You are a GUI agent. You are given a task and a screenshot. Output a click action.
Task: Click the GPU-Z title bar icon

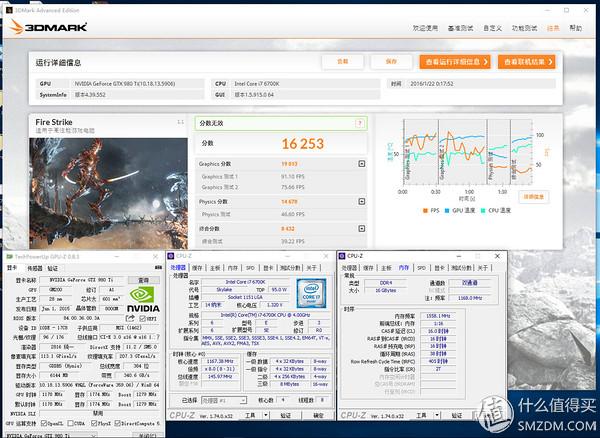[8, 256]
